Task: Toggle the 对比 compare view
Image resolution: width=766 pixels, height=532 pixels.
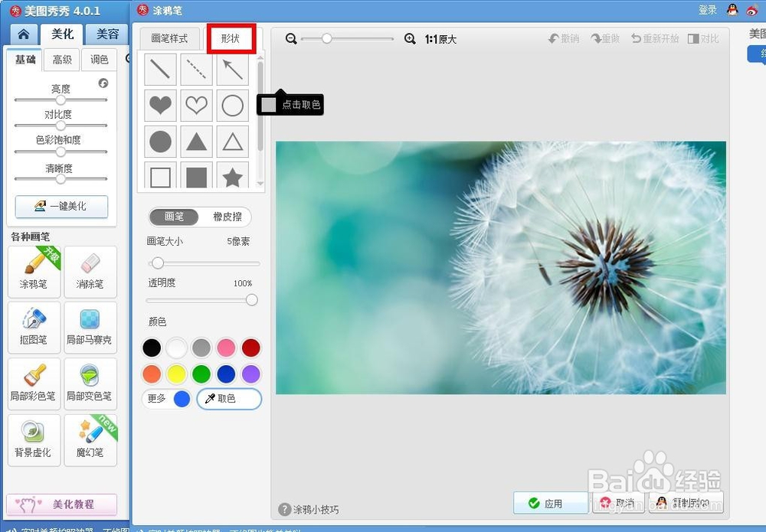Action: [703, 38]
